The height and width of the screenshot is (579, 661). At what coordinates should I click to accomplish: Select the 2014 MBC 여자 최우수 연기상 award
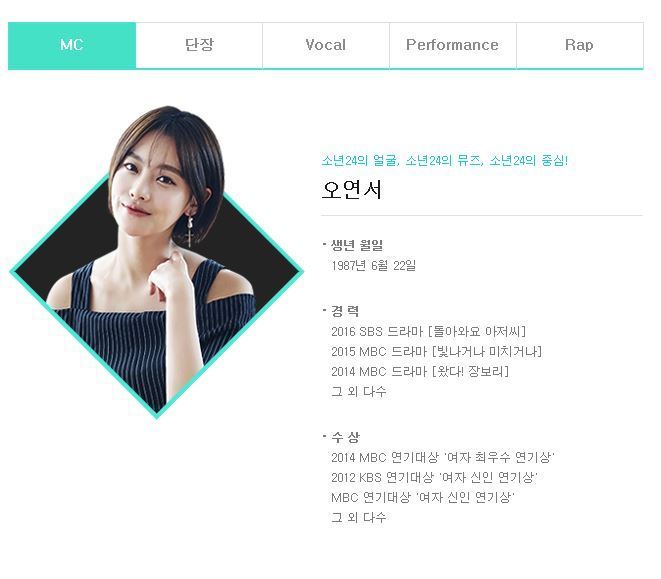pos(443,457)
